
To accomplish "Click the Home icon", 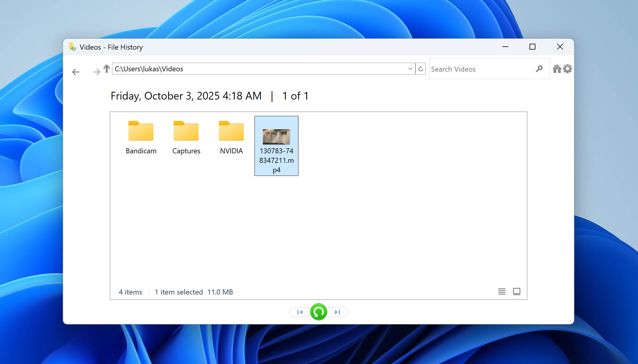I will [x=557, y=69].
